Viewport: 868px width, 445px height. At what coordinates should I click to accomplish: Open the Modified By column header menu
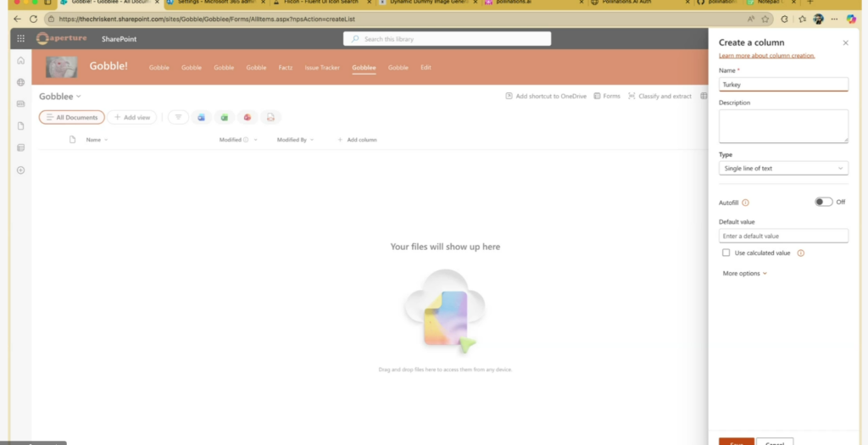(295, 140)
